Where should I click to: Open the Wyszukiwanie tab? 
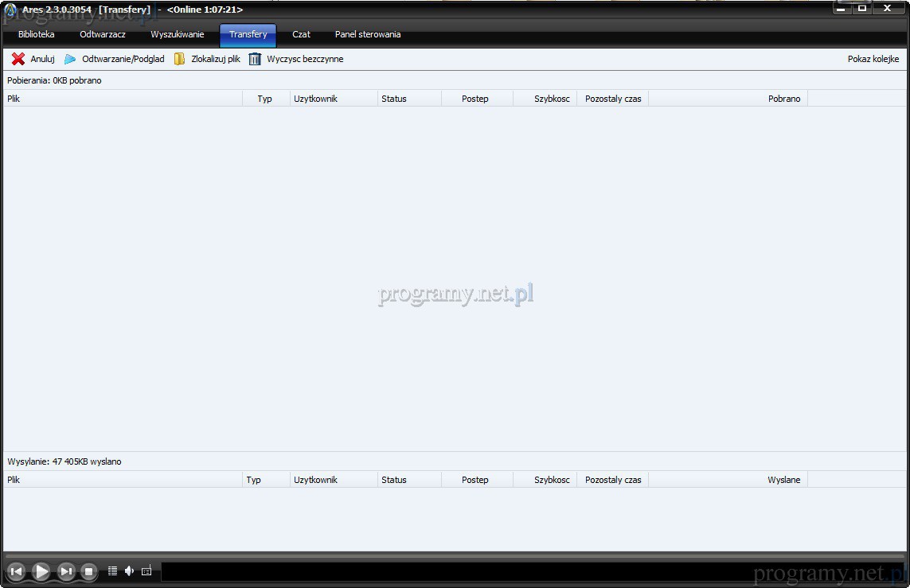(177, 35)
